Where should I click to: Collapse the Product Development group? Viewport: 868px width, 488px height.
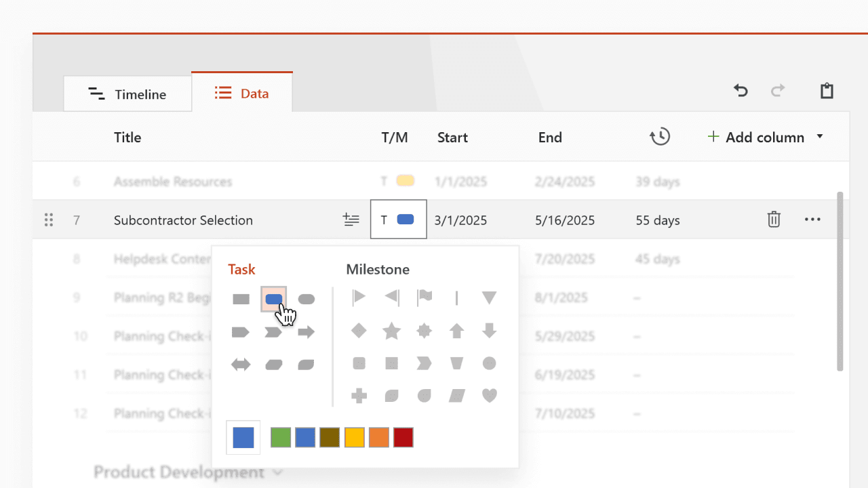click(x=277, y=472)
